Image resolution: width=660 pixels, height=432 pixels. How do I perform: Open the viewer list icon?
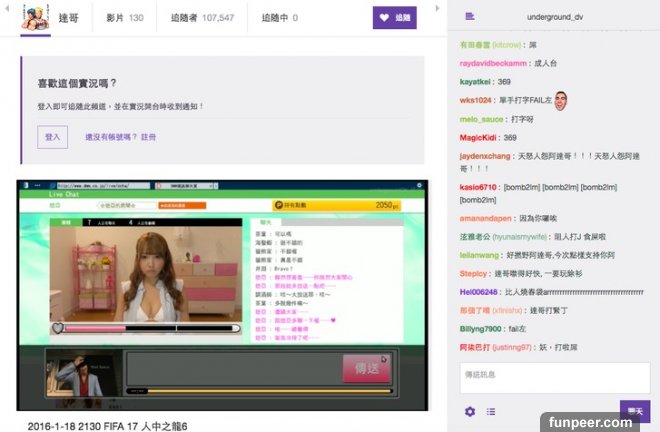pos(491,411)
